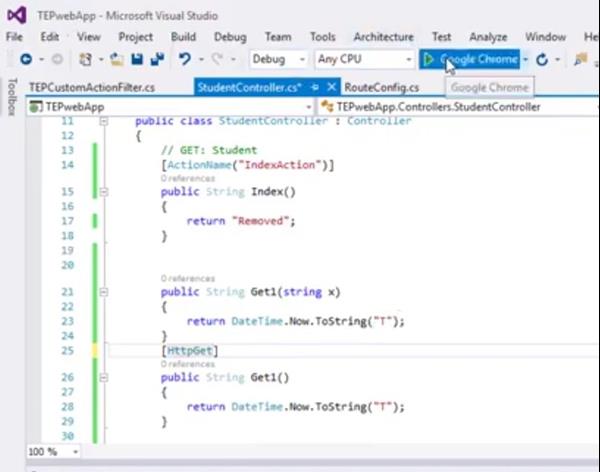Switch to the RouteConfig.cs tab
This screenshot has height=472, width=600.
point(381,88)
